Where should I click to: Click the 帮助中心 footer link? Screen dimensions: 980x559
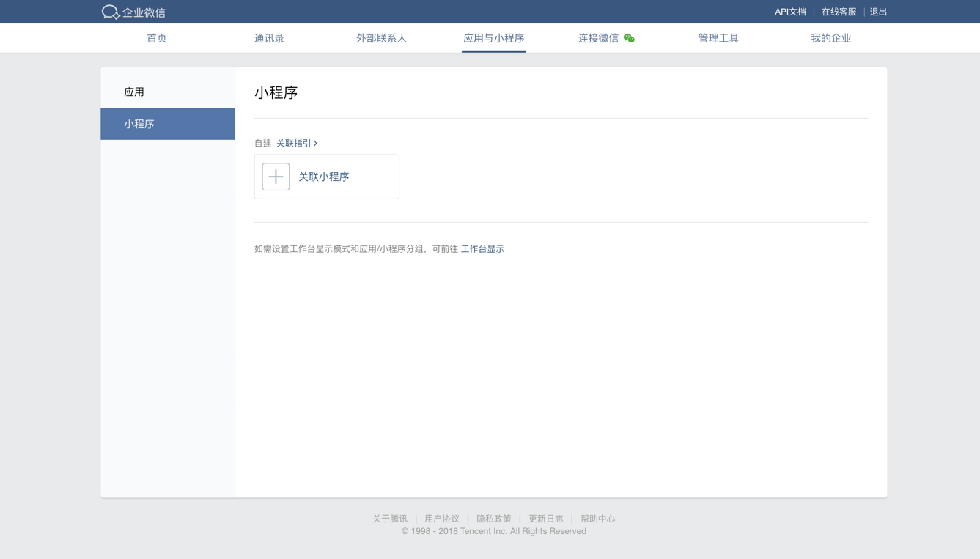[597, 518]
